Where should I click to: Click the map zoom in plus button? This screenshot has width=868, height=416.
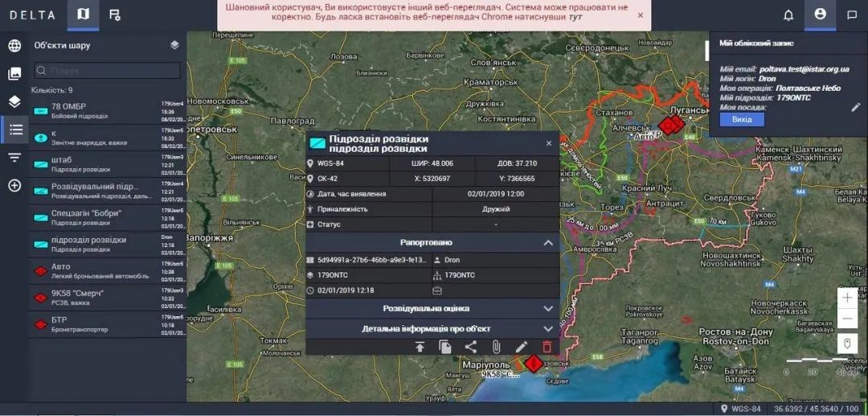tap(847, 297)
